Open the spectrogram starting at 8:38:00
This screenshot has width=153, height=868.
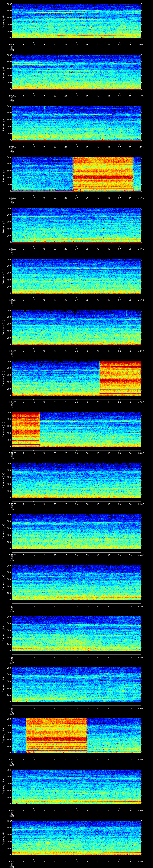(x=76, y=480)
